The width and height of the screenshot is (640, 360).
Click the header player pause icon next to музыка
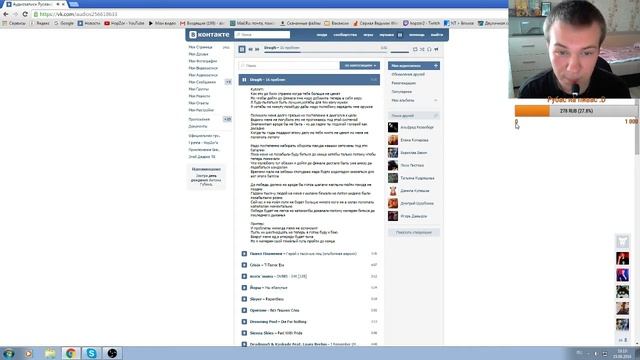coord(400,35)
